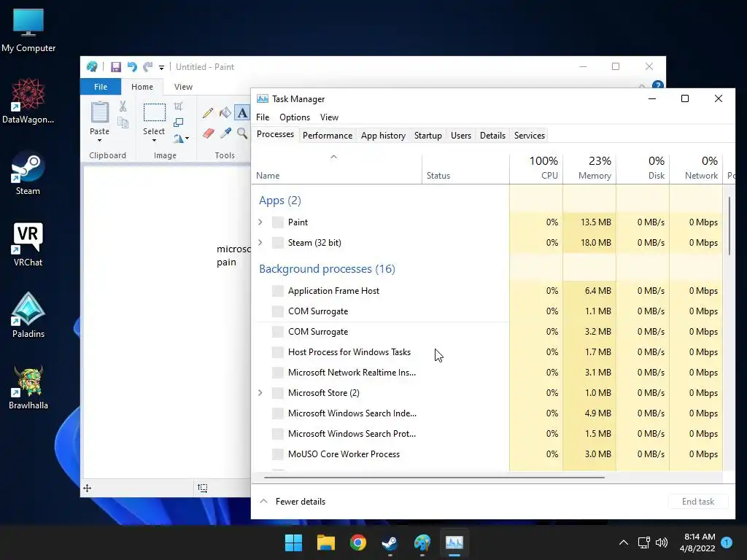Open the VRChat desktop shortcut
Image resolution: width=747 pixels, height=560 pixels.
[28, 244]
